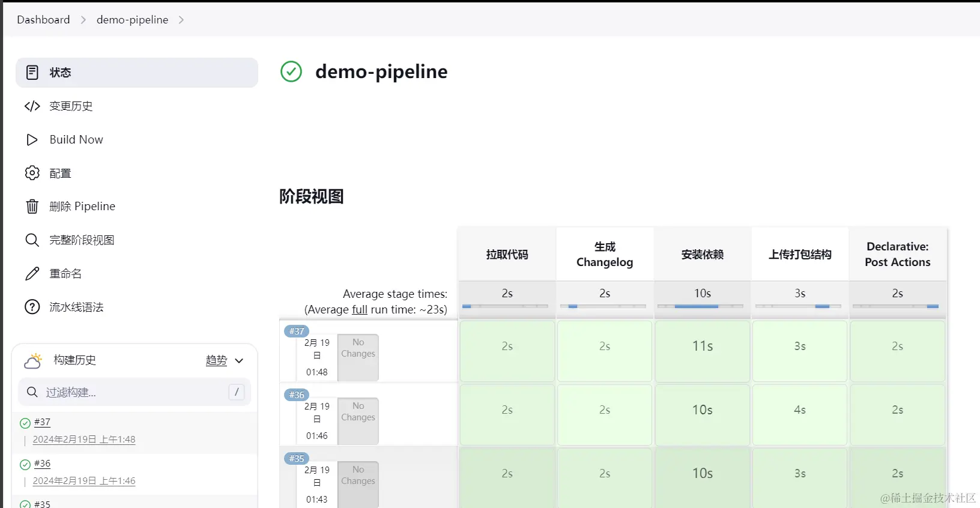The height and width of the screenshot is (508, 980).
Task: Go to Dashboard breadcrumb
Action: click(x=43, y=20)
